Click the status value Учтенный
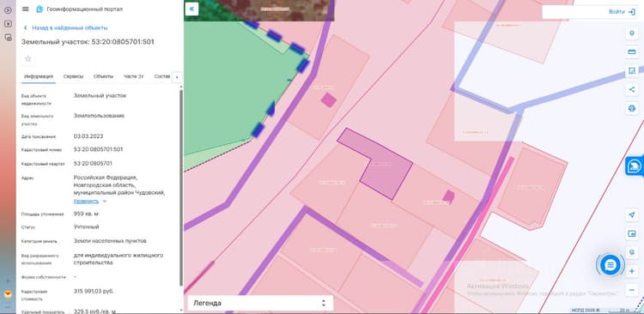 [x=86, y=226]
